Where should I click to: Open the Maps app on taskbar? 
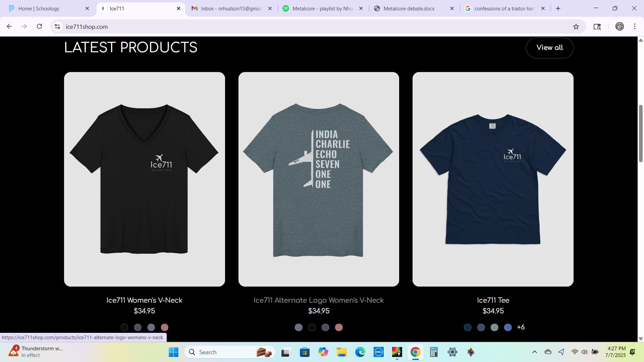[x=397, y=352]
